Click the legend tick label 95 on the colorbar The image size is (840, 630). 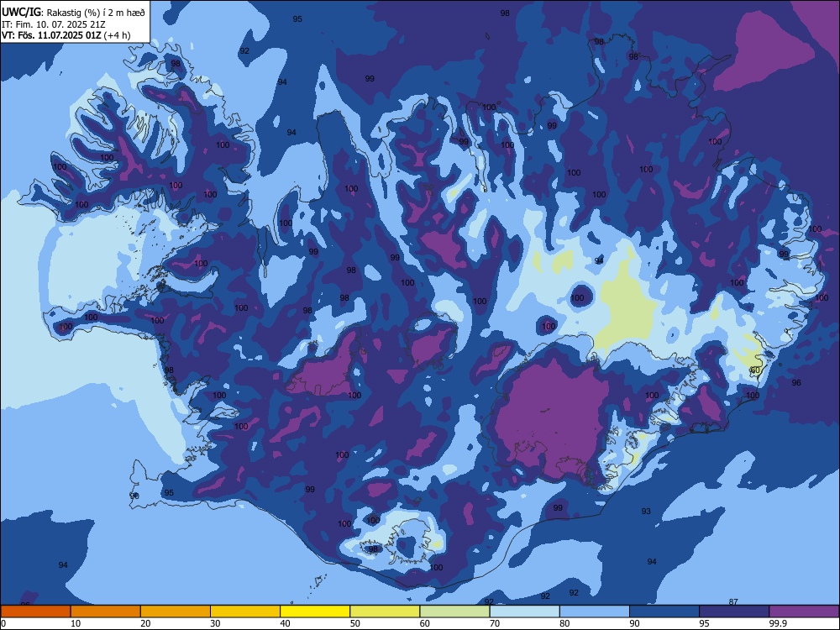pos(705,623)
